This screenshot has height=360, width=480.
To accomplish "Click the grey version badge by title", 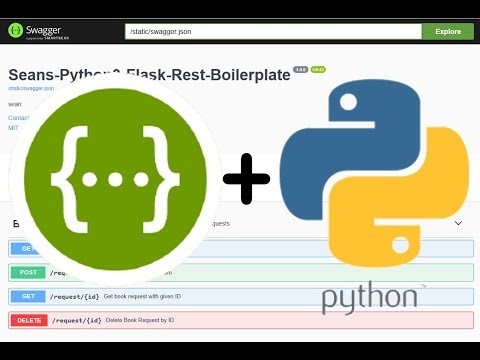I will 300,70.
